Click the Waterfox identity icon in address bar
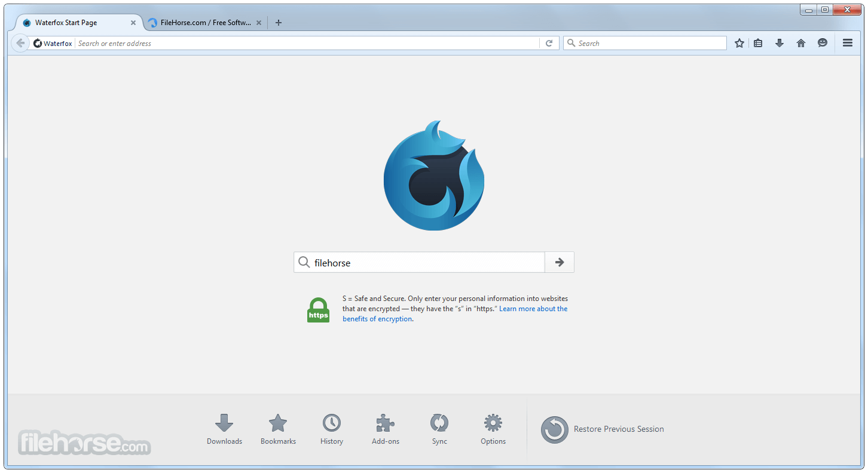The width and height of the screenshot is (868, 473). [x=38, y=43]
